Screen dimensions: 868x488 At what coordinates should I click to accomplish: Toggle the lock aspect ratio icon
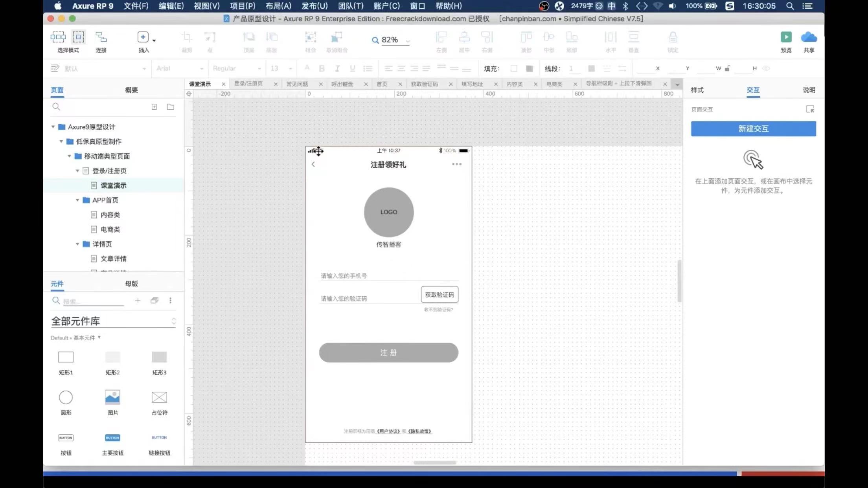point(727,68)
